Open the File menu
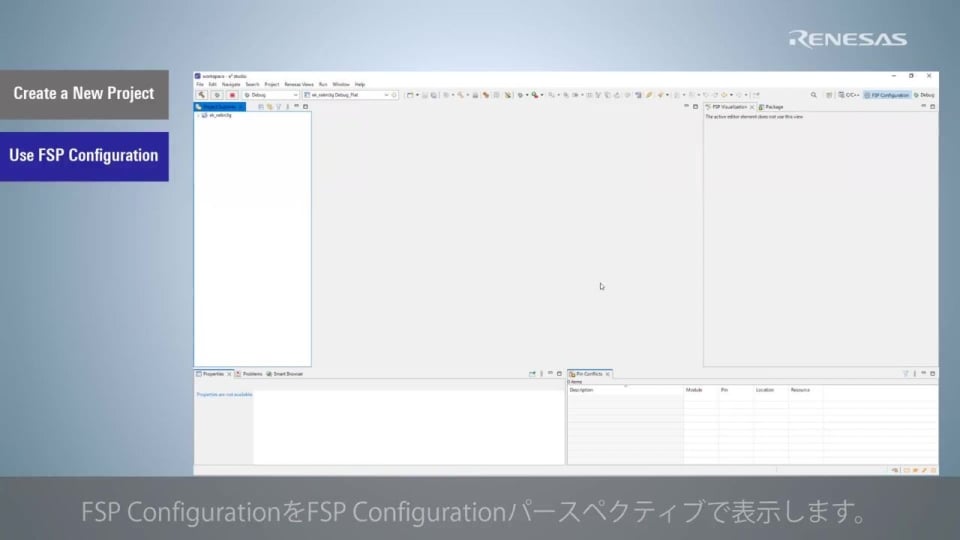 point(200,84)
